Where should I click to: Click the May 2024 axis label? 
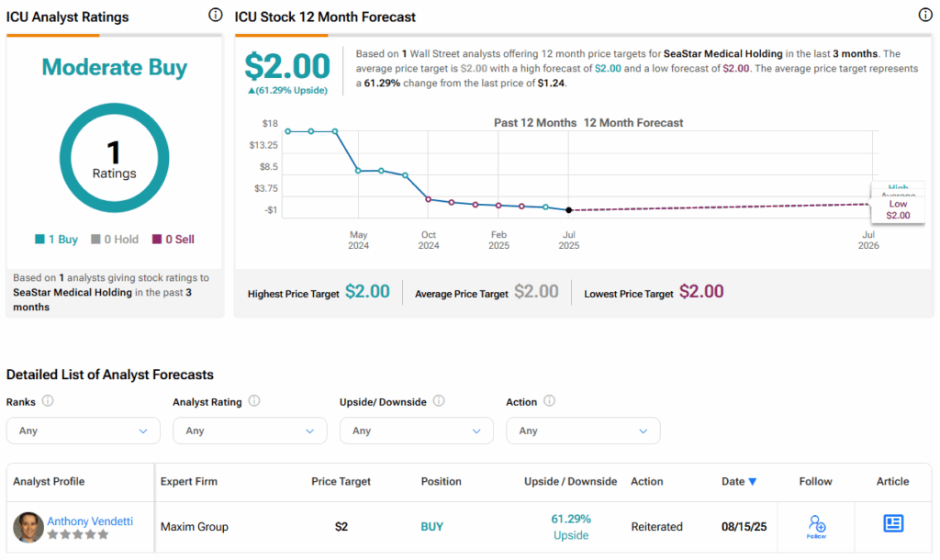click(x=359, y=240)
